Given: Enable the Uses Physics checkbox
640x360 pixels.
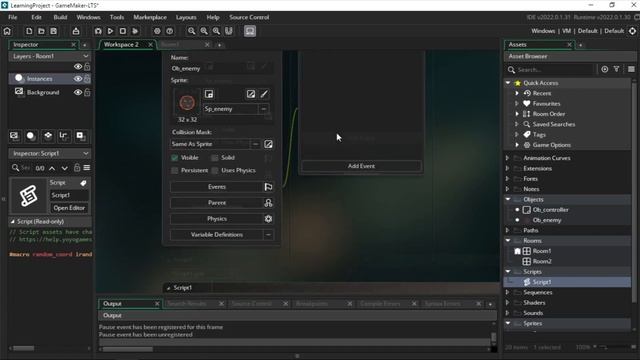Looking at the screenshot, I should 215,170.
